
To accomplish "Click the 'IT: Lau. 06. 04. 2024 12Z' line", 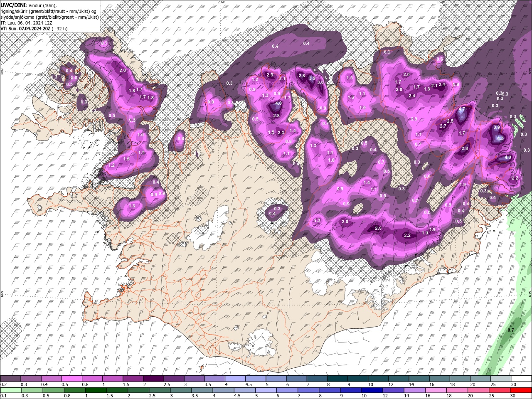I will pyautogui.click(x=26, y=22).
